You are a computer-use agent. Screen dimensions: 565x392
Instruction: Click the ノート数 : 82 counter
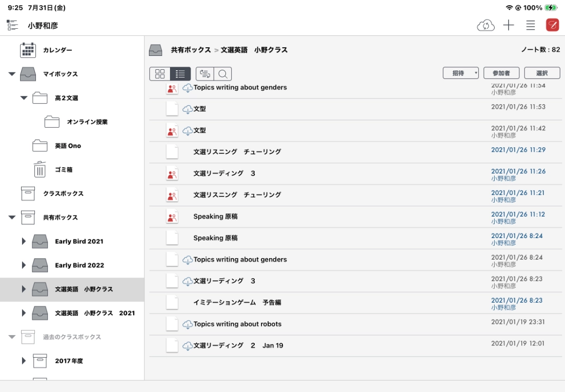click(x=540, y=50)
